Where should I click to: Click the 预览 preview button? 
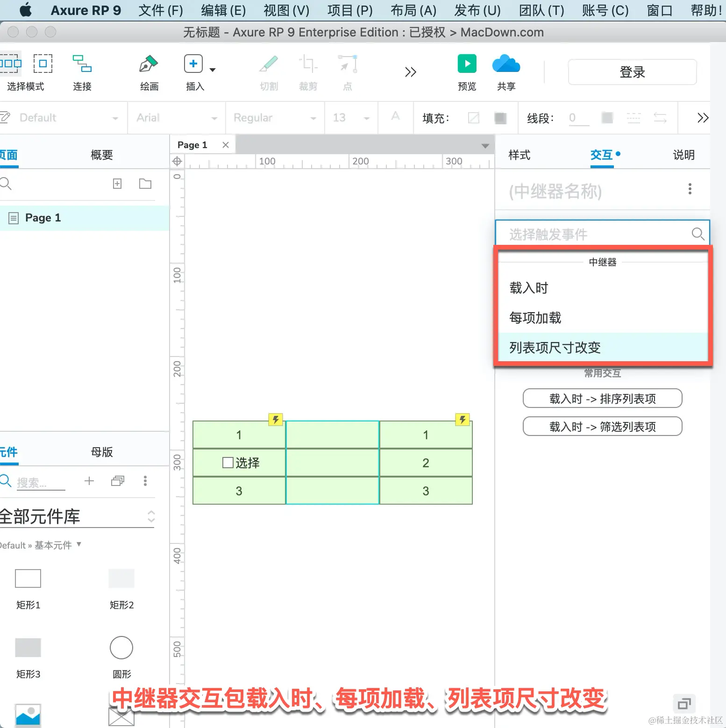467,72
